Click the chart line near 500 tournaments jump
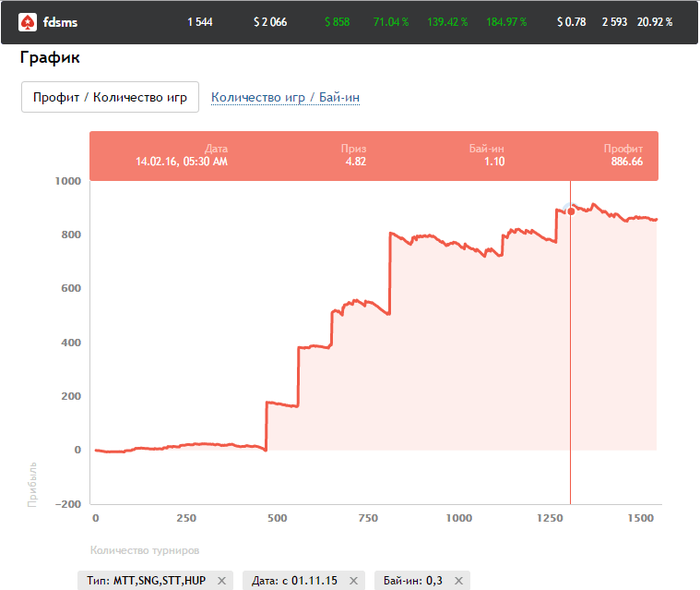The height and width of the screenshot is (590, 700). point(266,426)
